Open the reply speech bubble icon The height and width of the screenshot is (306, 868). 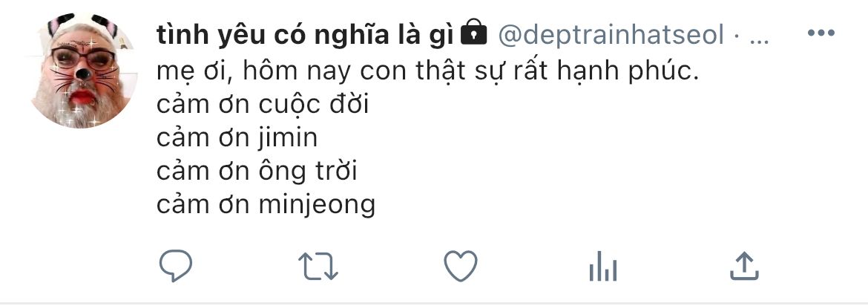pyautogui.click(x=176, y=266)
